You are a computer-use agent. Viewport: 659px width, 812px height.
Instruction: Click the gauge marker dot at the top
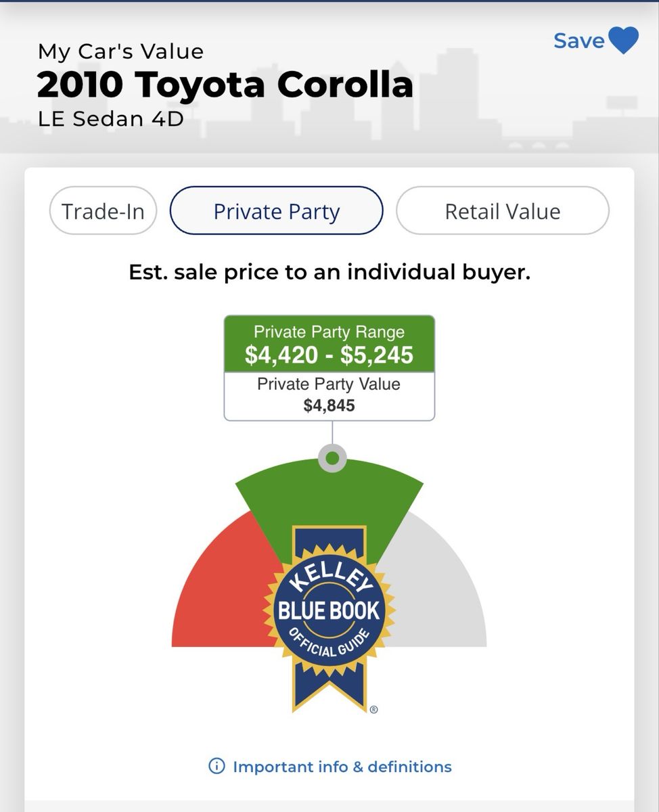(x=332, y=459)
